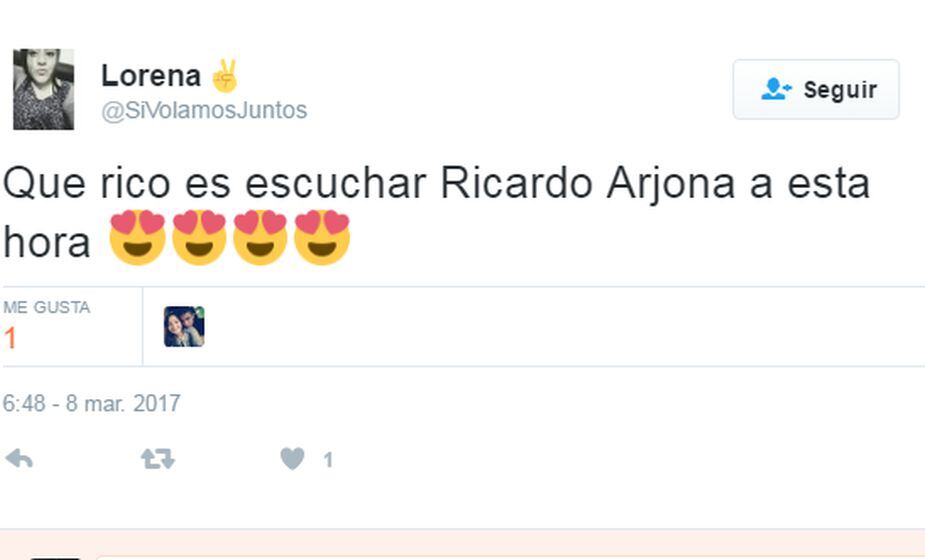Screen dimensions: 925x560
Task: Open the Lorena display name link
Action: click(x=151, y=76)
